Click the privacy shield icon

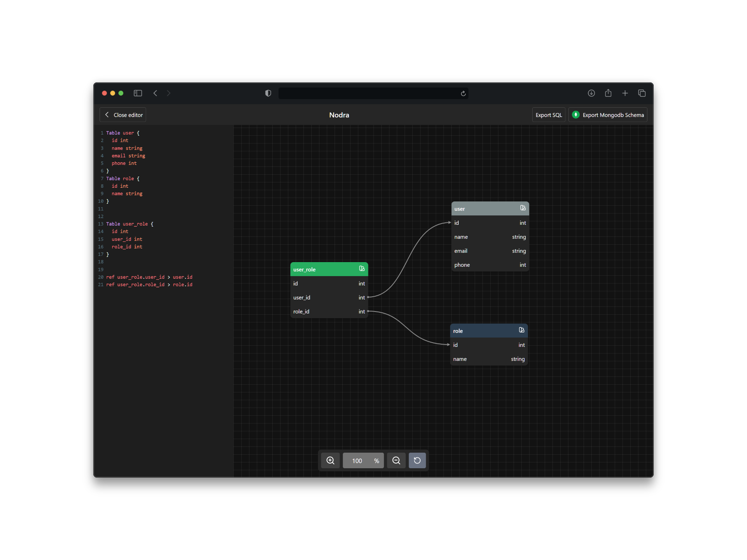pos(268,93)
